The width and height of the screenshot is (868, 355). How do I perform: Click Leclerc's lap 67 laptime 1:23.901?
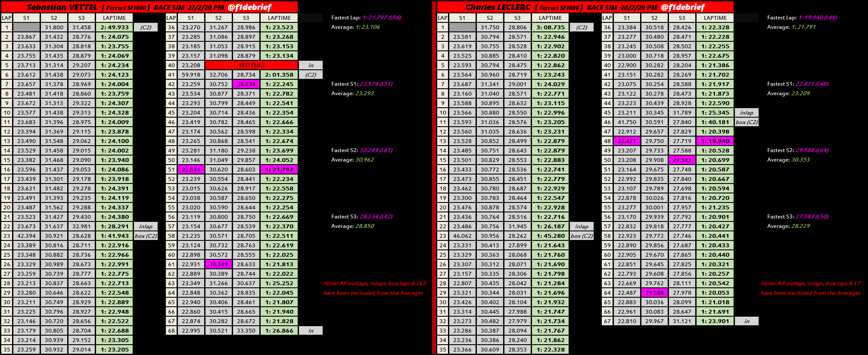coord(715,321)
